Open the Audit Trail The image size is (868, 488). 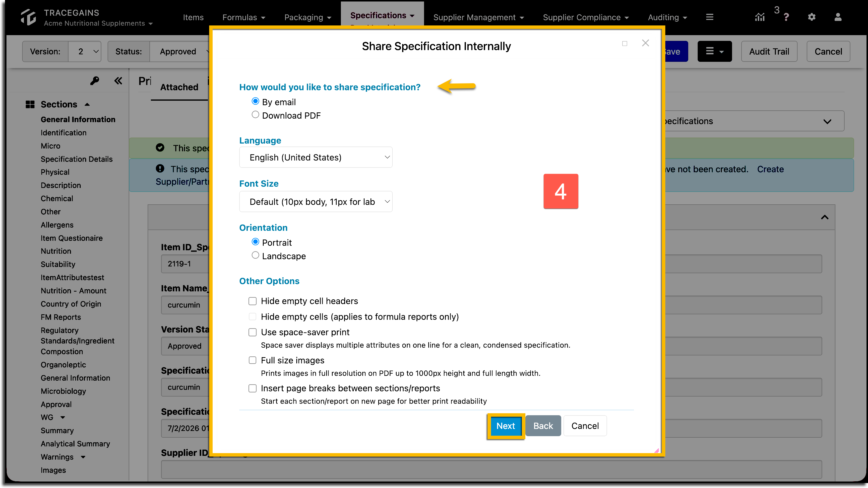pos(769,51)
